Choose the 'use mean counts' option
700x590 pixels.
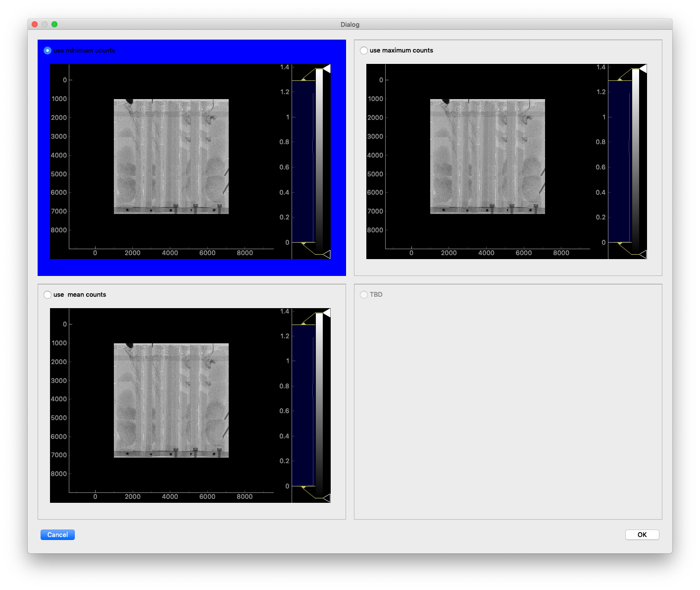point(48,295)
